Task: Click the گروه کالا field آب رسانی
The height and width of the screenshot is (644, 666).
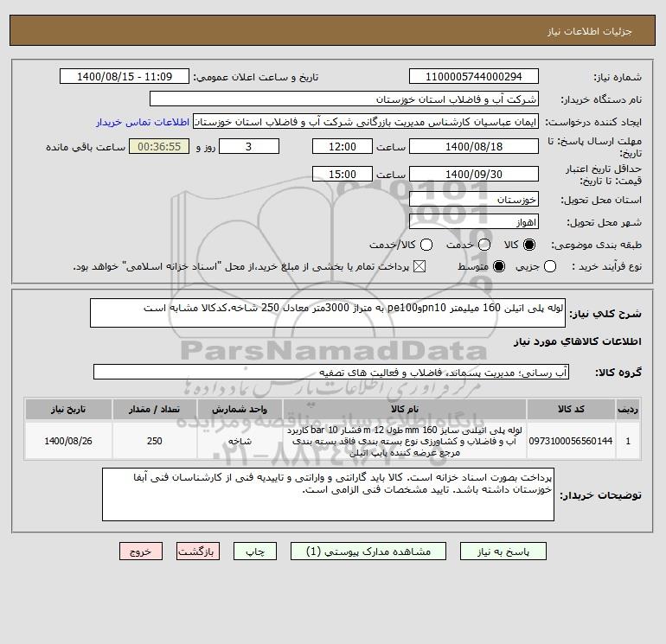Action: [331, 373]
